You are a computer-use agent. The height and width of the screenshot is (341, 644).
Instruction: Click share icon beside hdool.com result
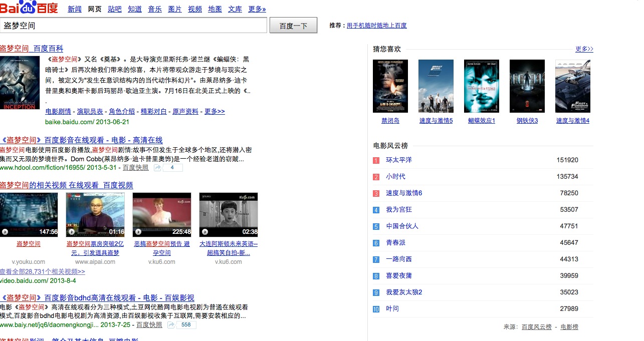pyautogui.click(x=157, y=168)
